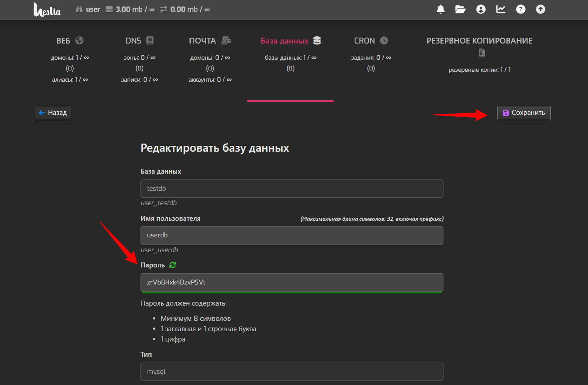Open the file manager folder icon

point(461,9)
